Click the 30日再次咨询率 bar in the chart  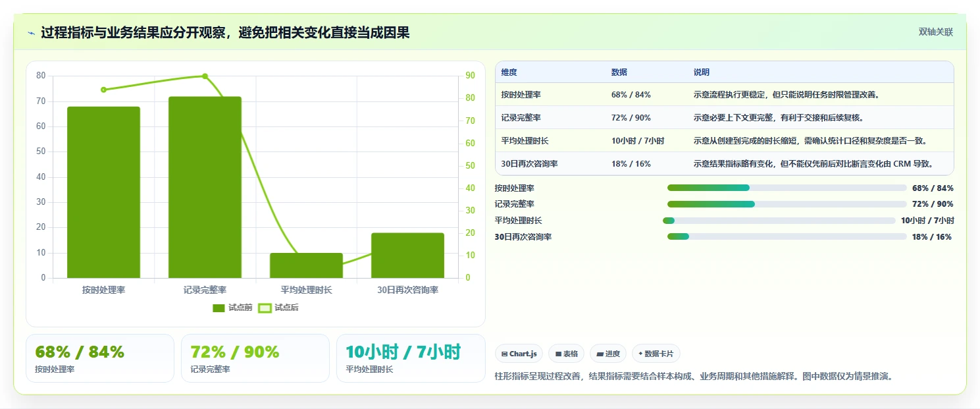tap(407, 256)
